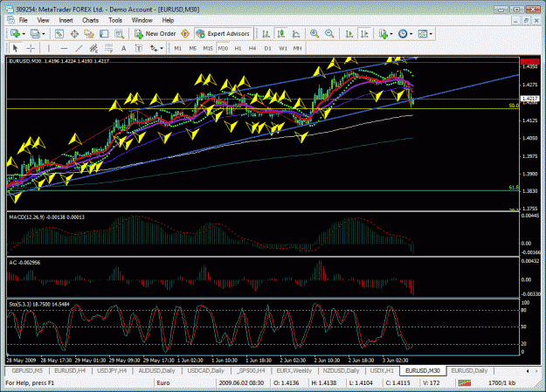The height and width of the screenshot is (392, 546).
Task: Switch to the GBPUSD,M5 chart tab
Action: (27, 371)
